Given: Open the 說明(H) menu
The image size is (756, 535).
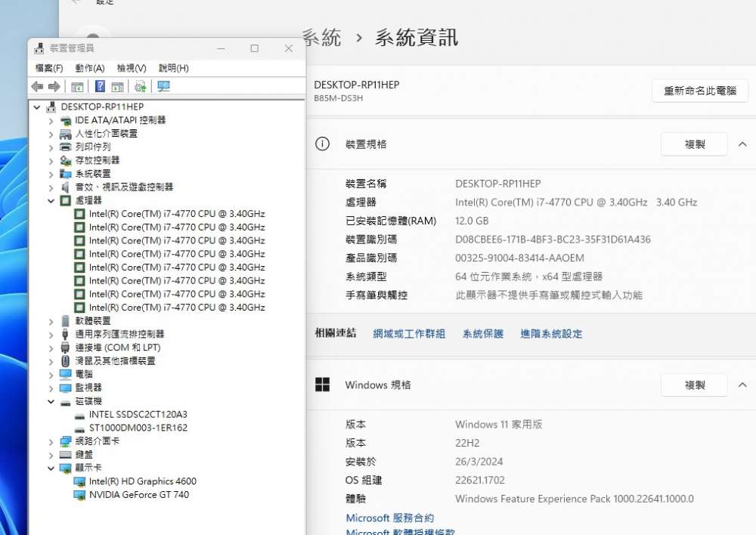Looking at the screenshot, I should pos(174,68).
